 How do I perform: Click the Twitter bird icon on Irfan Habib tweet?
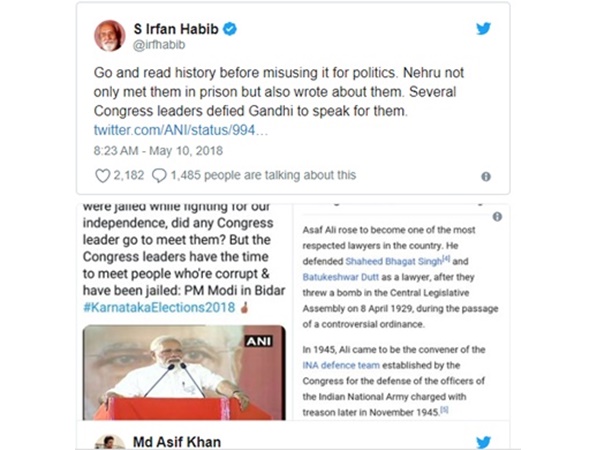point(483,29)
